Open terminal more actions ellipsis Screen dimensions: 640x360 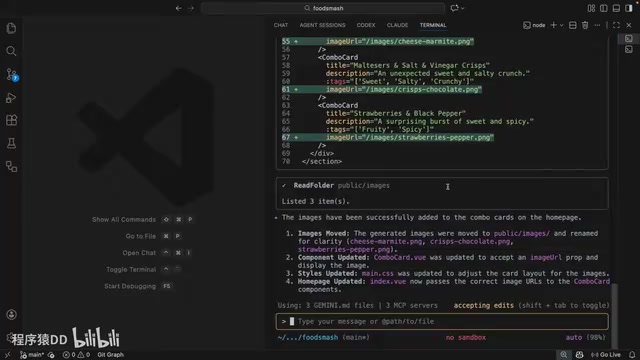click(597, 25)
